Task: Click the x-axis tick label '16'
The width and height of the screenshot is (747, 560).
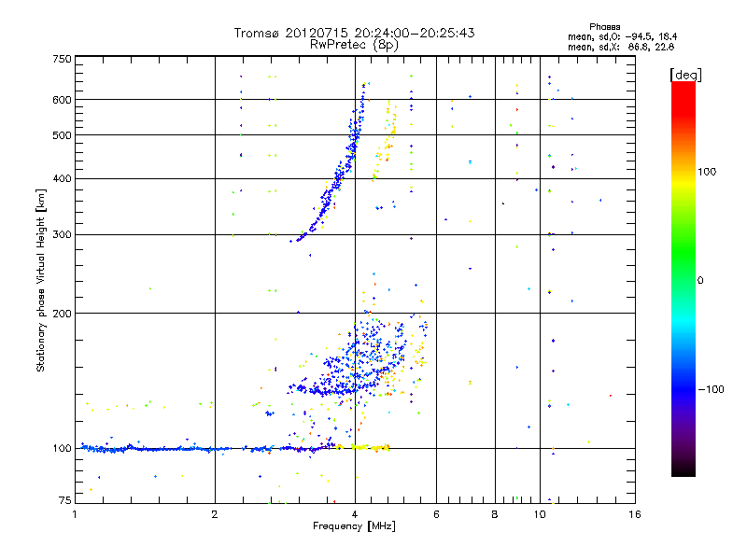Action: pos(635,514)
